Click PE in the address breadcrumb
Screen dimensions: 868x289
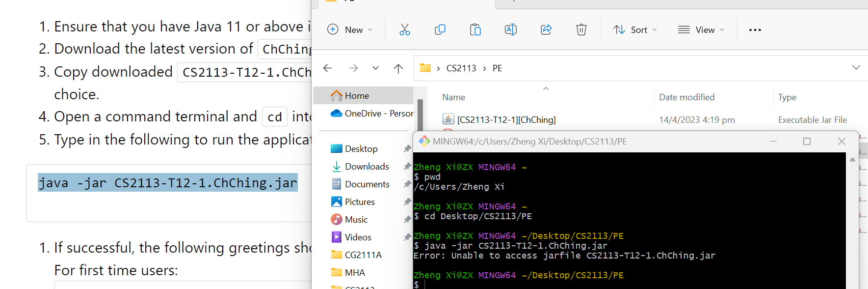[x=497, y=68]
